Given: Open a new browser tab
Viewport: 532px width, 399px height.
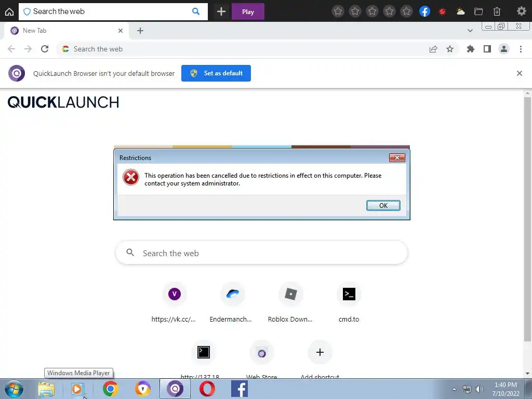Looking at the screenshot, I should click(140, 31).
